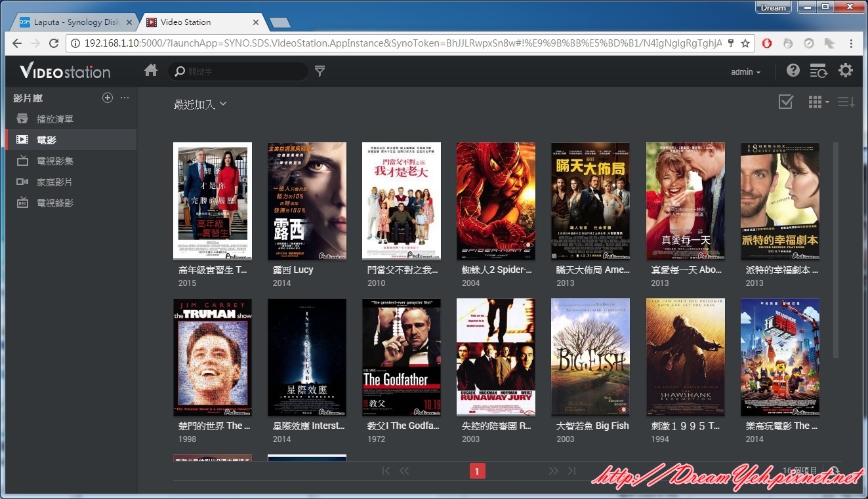This screenshot has height=499, width=868.
Task: Click the site info icon in address bar
Action: point(75,43)
